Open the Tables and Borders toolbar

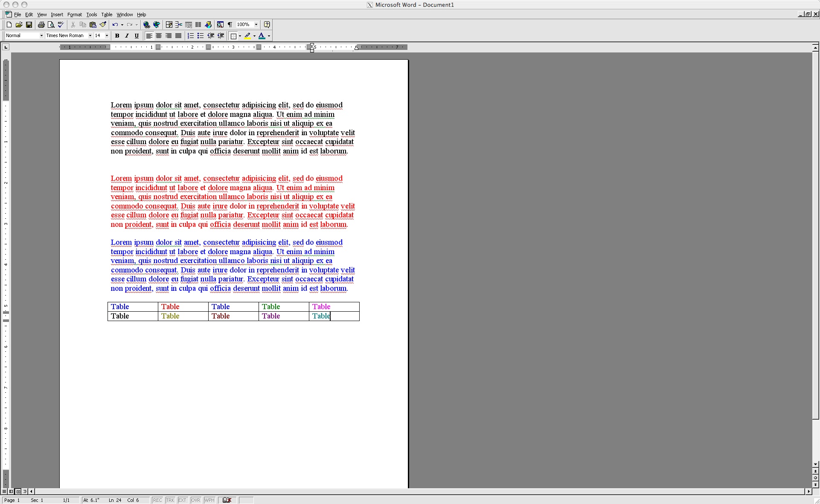(169, 25)
